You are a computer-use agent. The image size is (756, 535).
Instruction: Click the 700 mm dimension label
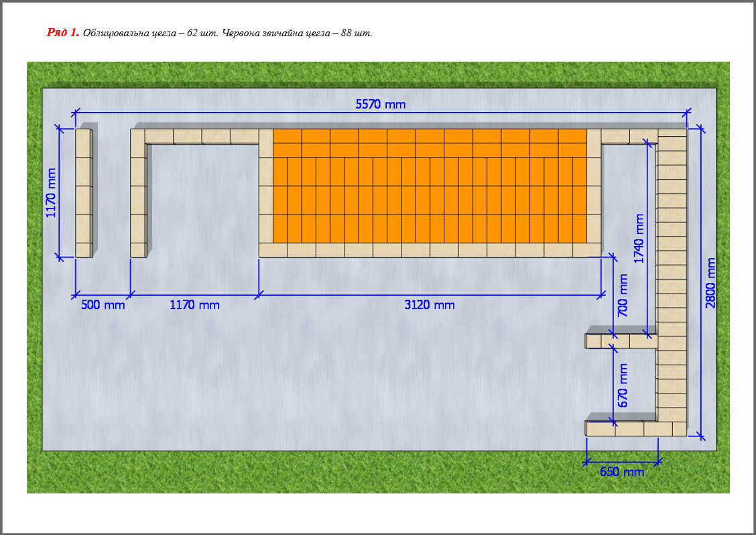click(x=623, y=295)
